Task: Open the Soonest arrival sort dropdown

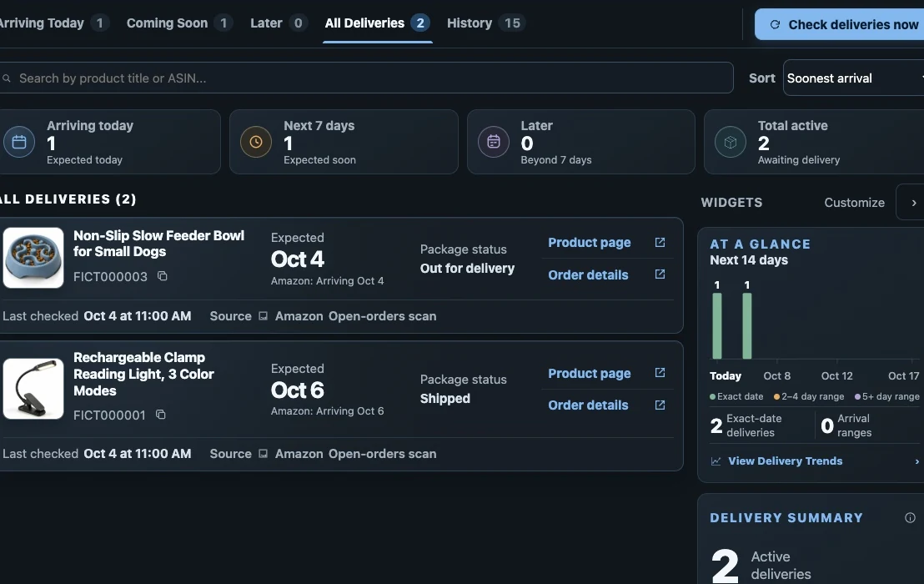Action: [854, 78]
